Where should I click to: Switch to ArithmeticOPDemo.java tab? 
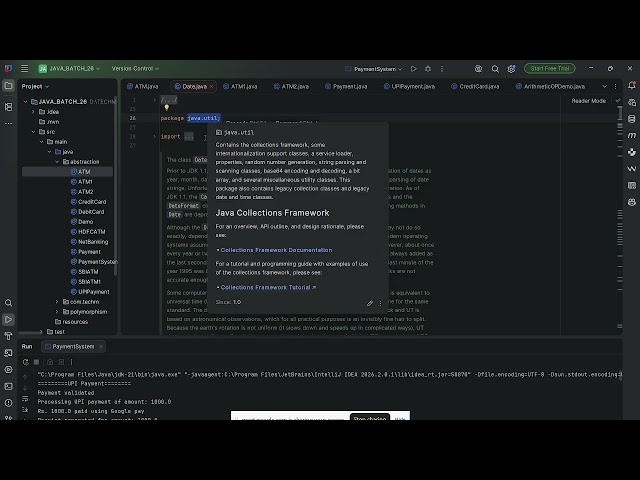pos(550,87)
